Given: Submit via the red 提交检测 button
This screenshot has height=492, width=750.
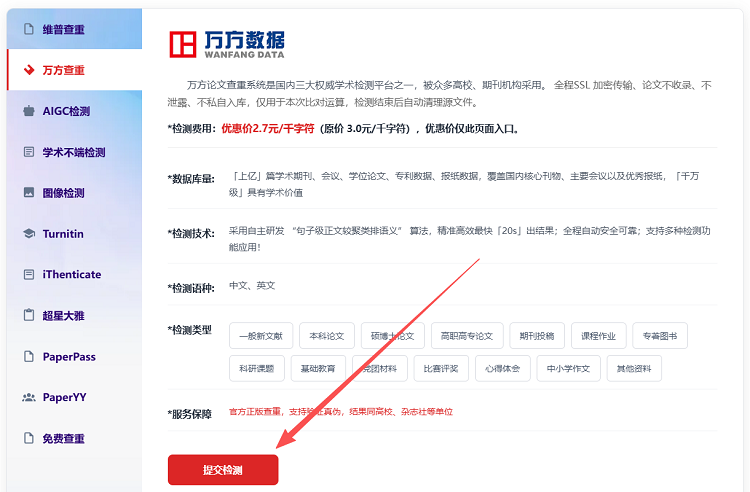Looking at the screenshot, I should [223, 470].
